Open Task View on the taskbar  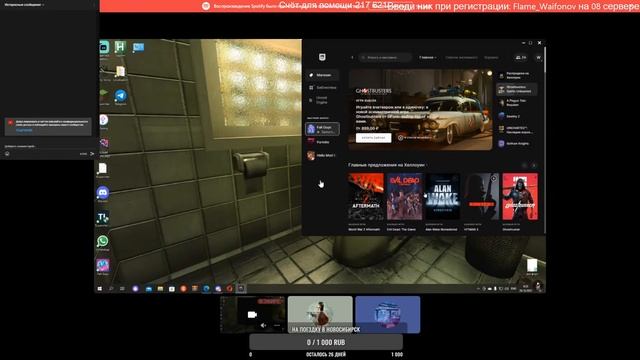click(122, 289)
